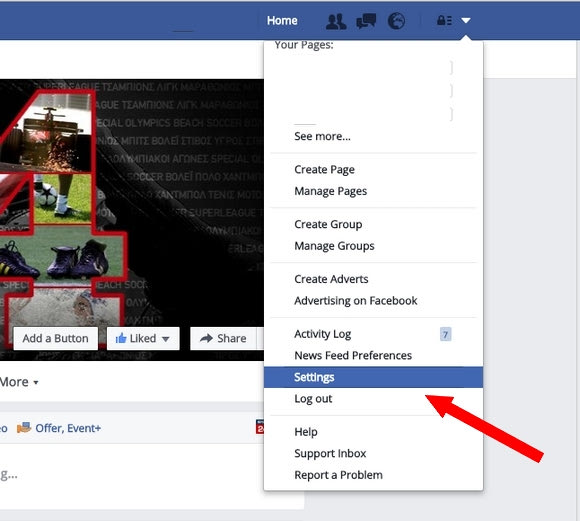Click the Offer, Event+ icon
The width and height of the screenshot is (580, 521).
click(x=24, y=428)
